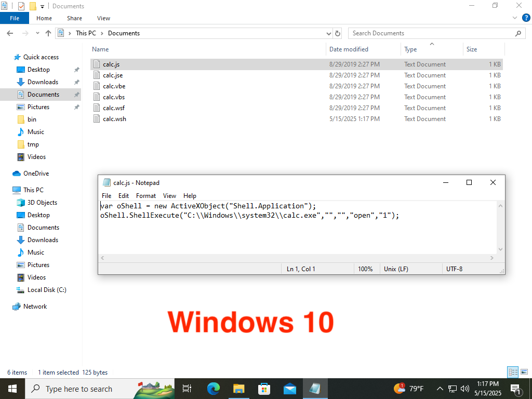This screenshot has height=399, width=532.
Task: Open Local Disk (C:) in sidebar
Action: (x=47, y=290)
